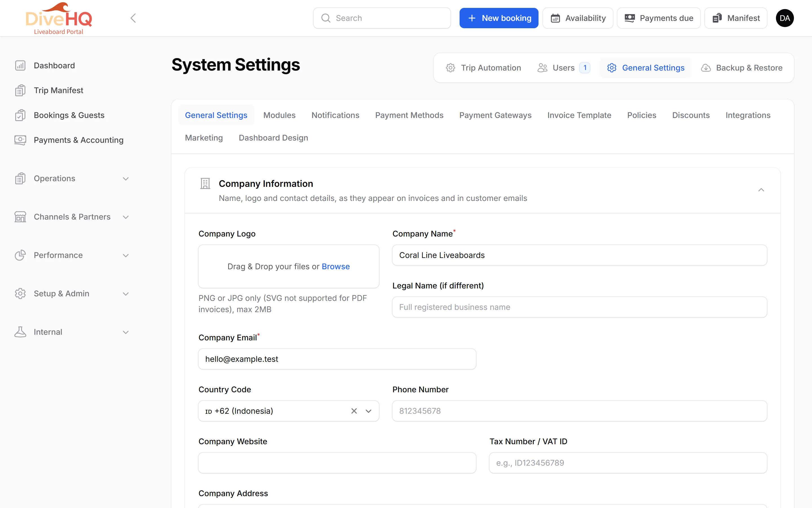812x508 pixels.
Task: Clear the Country Code selection with the X
Action: [x=354, y=411]
